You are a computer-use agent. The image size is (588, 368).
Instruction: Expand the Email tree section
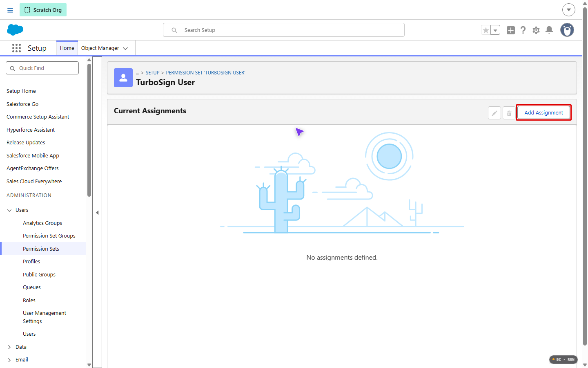click(x=9, y=360)
